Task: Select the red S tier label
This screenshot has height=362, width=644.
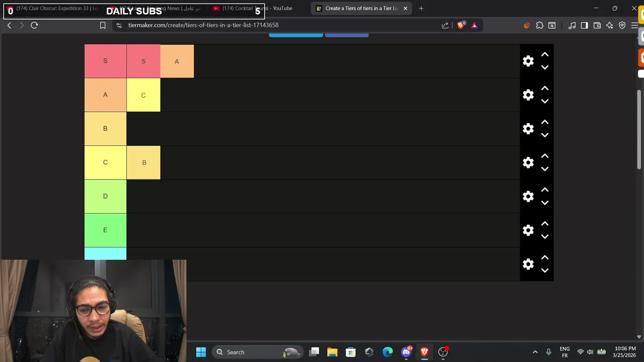Action: [105, 61]
